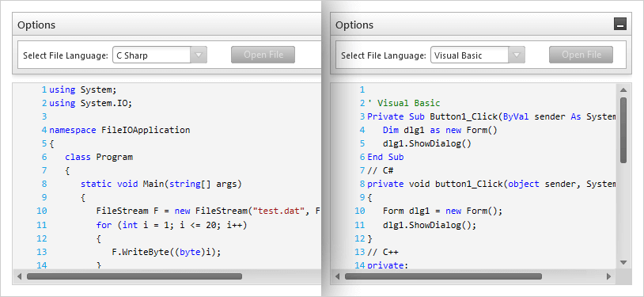Click the Visual Basic combo box field

click(478, 55)
